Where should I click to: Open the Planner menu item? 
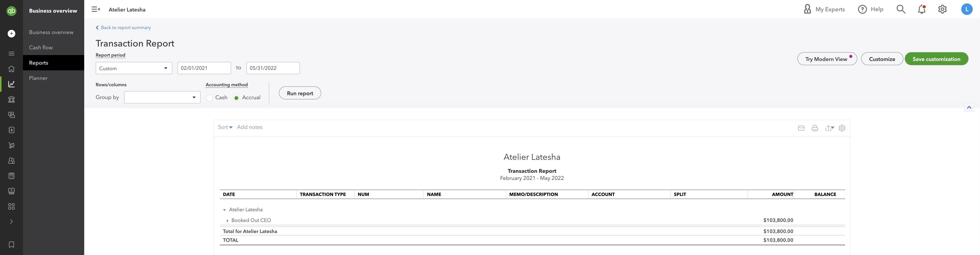tap(38, 78)
